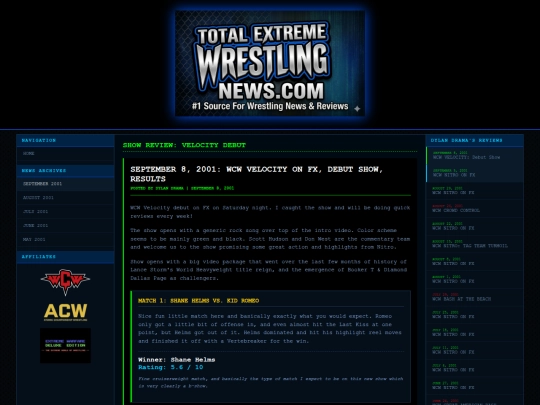Open the WCW Velocity: Debut Show review
The width and height of the screenshot is (540, 405).
click(475, 155)
